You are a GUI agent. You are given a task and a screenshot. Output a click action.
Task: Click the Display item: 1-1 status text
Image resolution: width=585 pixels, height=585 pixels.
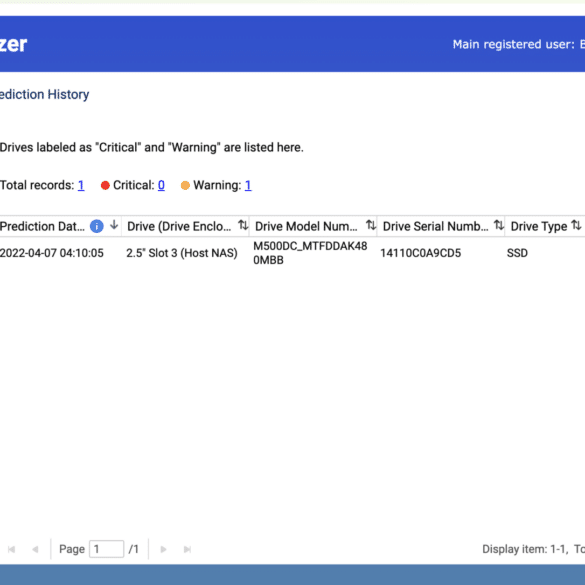click(x=525, y=549)
